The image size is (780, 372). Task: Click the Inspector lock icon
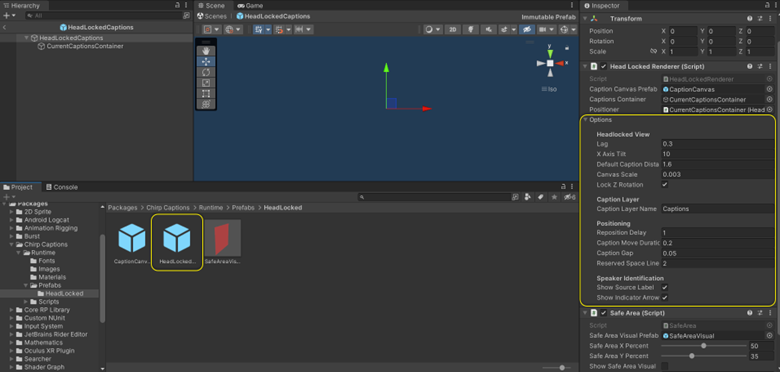point(766,6)
